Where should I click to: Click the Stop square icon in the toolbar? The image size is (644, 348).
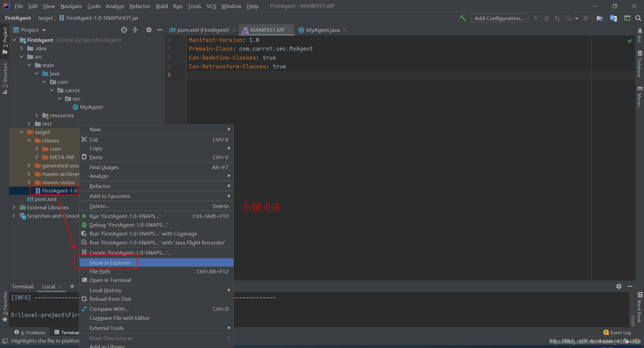pos(586,18)
